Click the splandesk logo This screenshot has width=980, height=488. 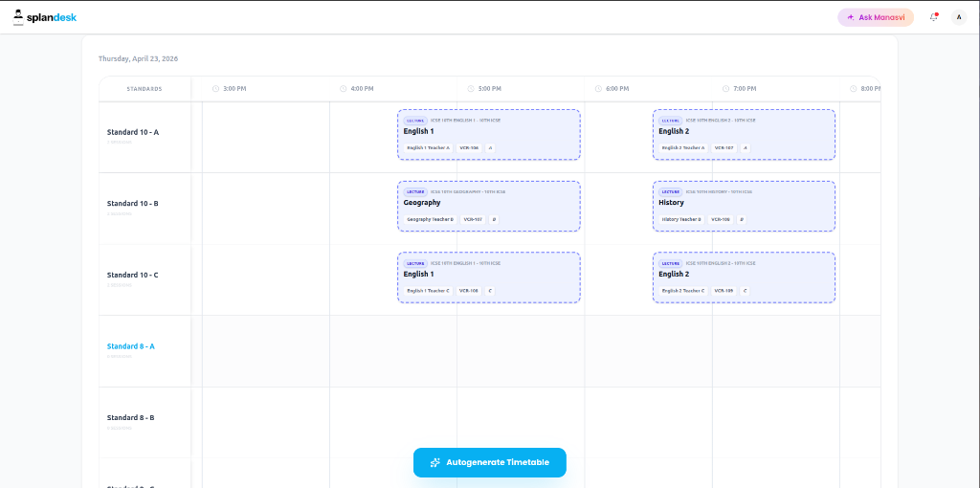44,17
